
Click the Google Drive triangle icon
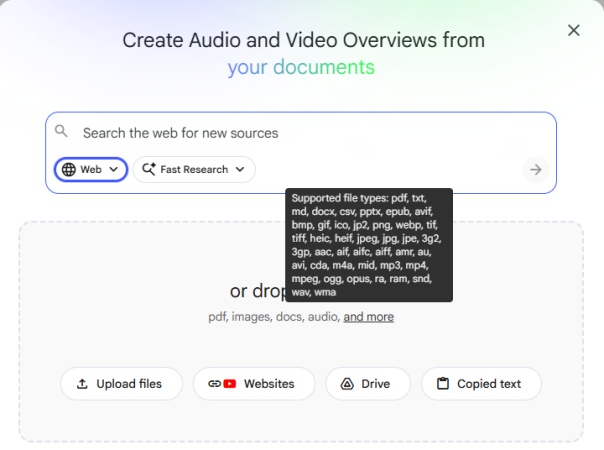347,384
